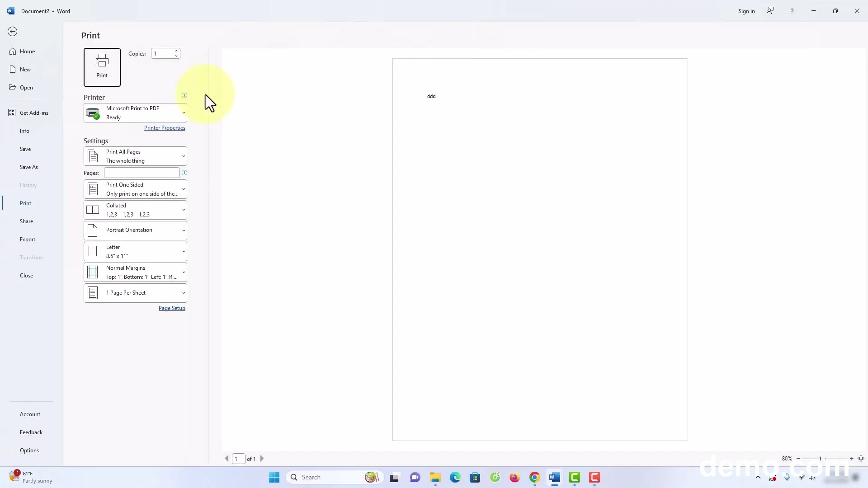Viewport: 868px width, 488px height.
Task: Select Export in the sidebar
Action: 28,239
